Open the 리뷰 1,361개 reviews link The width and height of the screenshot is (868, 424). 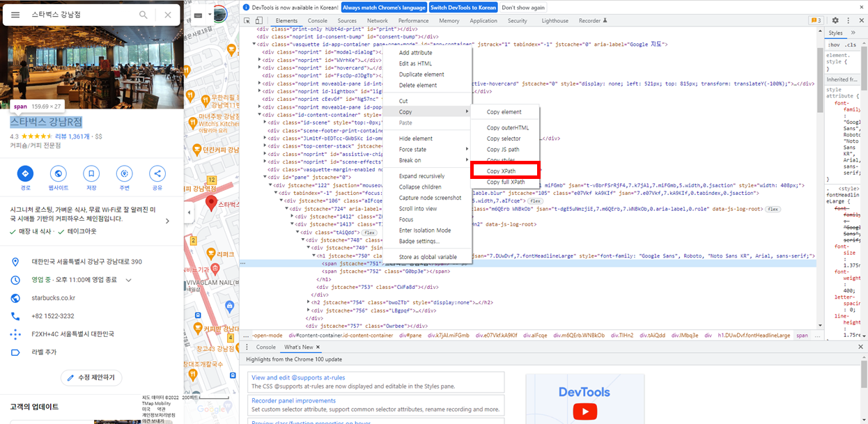(72, 136)
